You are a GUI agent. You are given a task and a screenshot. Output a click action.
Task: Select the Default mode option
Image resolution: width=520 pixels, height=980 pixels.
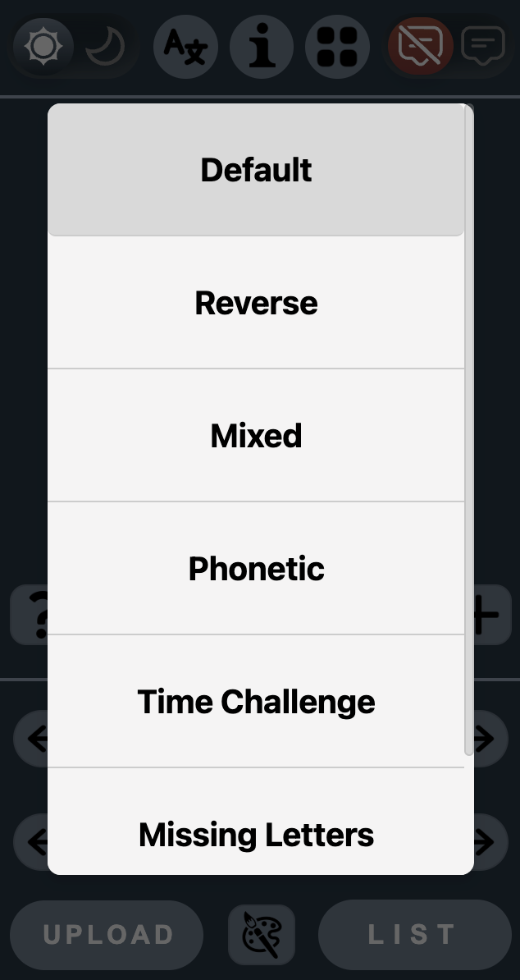point(256,170)
